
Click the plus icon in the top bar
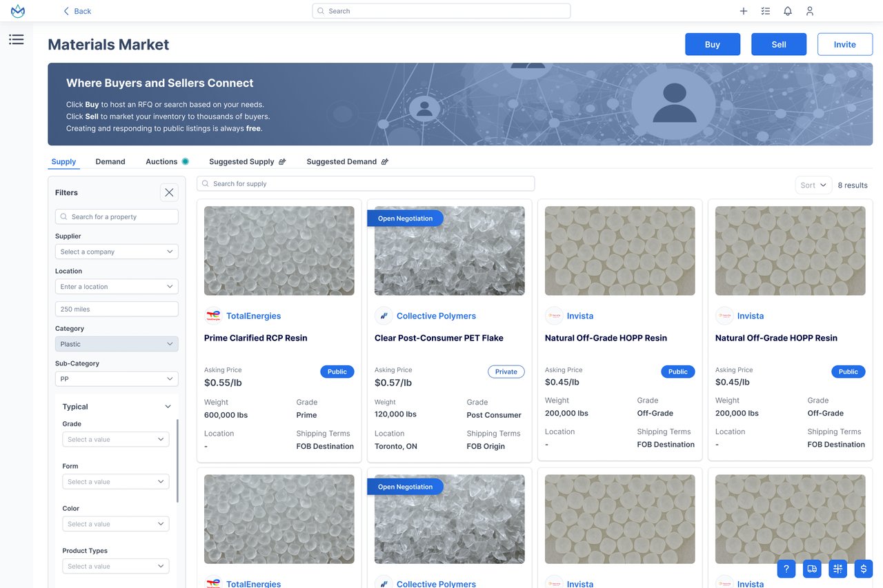[x=743, y=11]
